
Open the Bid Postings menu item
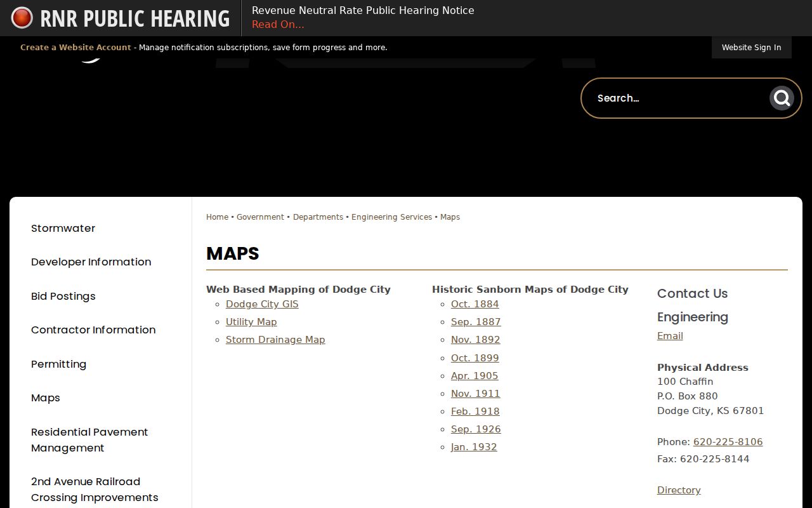coord(63,297)
